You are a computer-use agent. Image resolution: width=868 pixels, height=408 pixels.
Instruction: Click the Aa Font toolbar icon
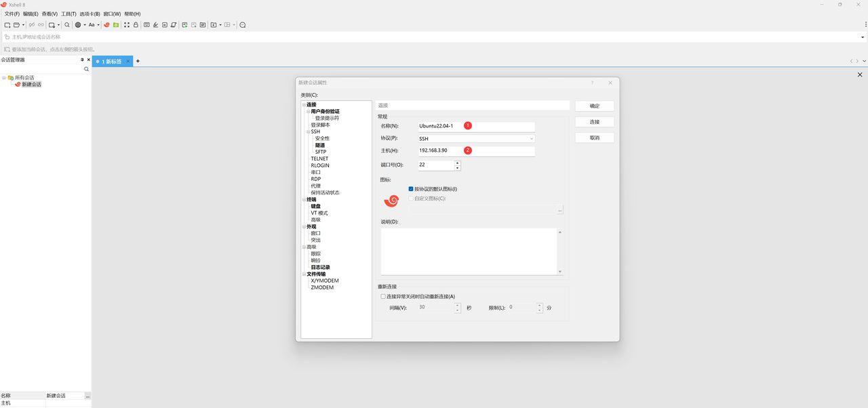point(92,25)
